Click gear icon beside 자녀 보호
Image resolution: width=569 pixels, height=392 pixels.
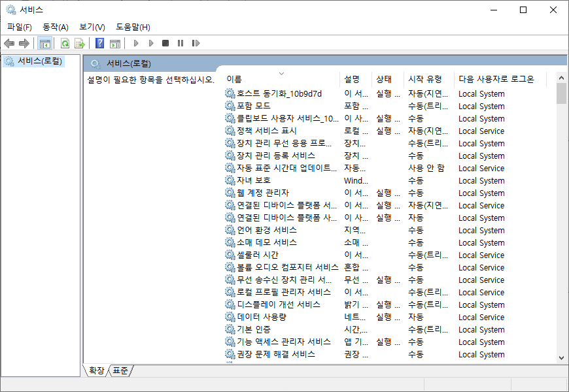(230, 180)
